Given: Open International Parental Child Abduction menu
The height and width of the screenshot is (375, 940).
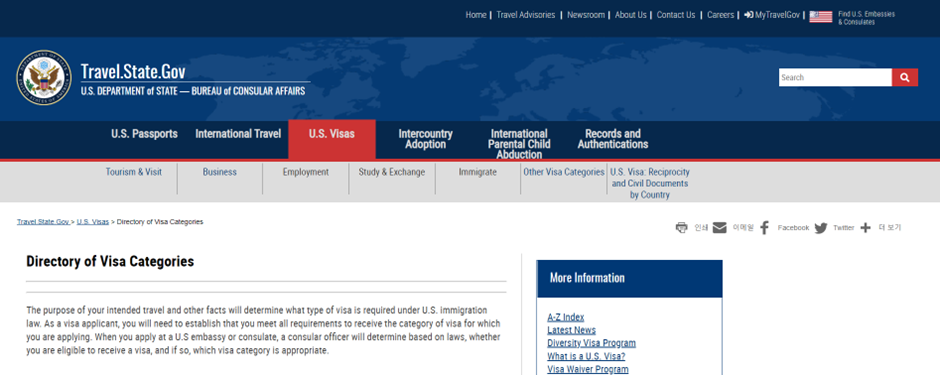Looking at the screenshot, I should (519, 144).
